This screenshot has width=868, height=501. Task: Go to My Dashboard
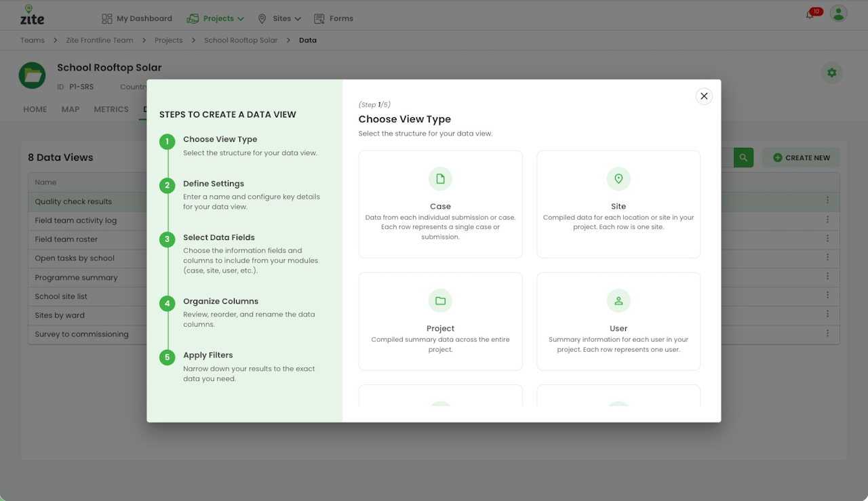[x=137, y=18]
